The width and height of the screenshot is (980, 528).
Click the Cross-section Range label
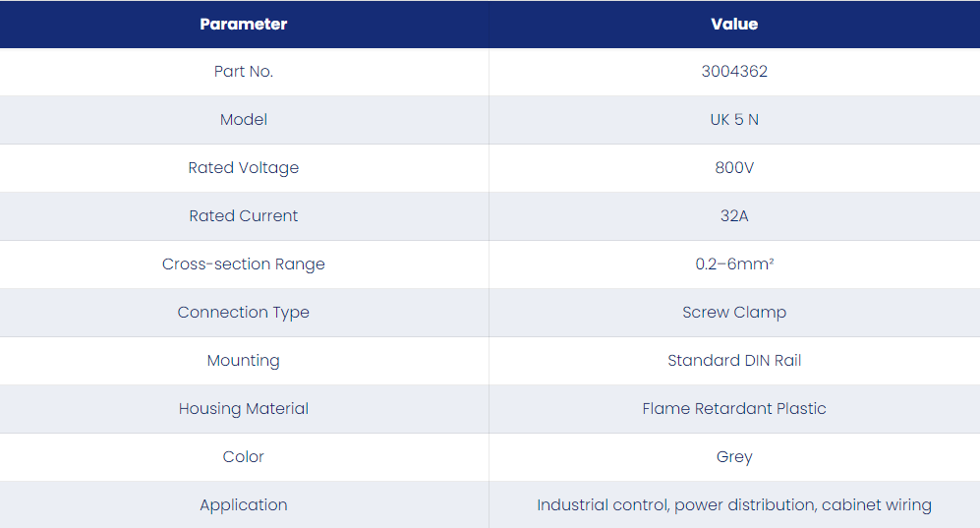(243, 264)
